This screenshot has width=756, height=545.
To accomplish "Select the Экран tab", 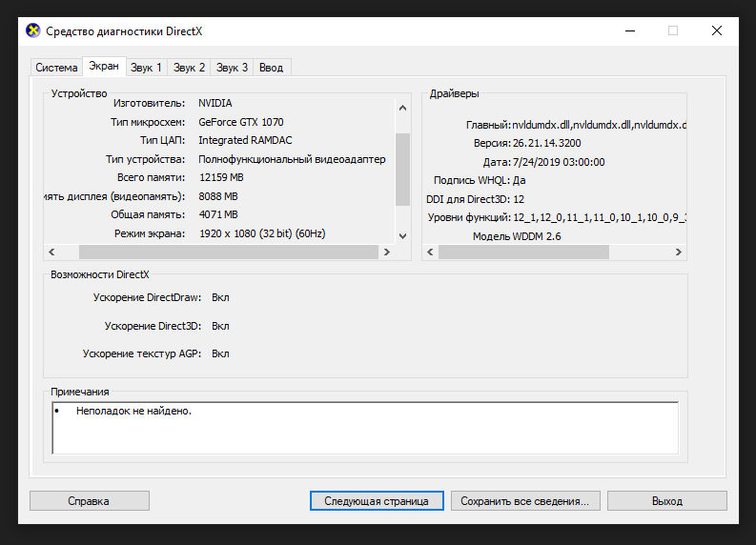I will 104,66.
